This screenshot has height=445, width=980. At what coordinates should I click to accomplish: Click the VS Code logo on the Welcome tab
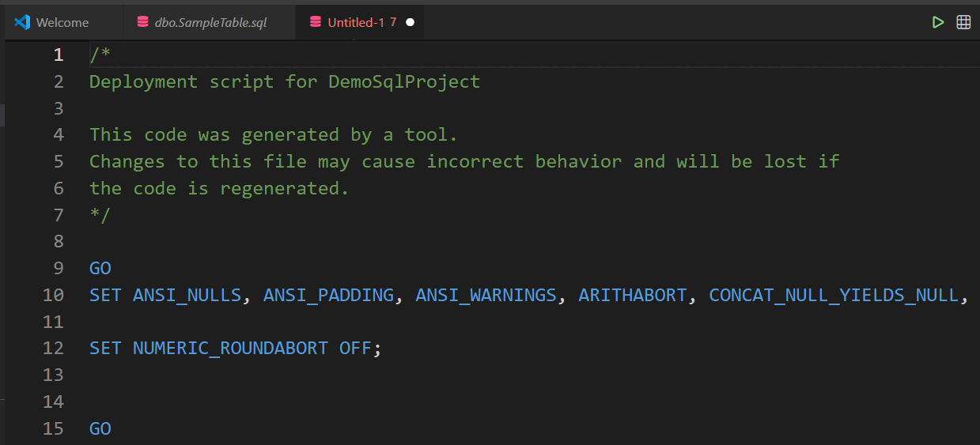pyautogui.click(x=22, y=22)
